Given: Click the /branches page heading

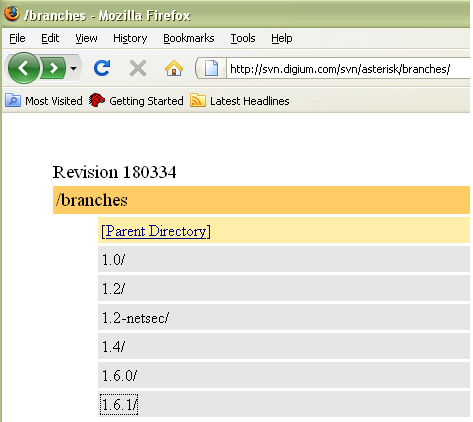Looking at the screenshot, I should (92, 200).
